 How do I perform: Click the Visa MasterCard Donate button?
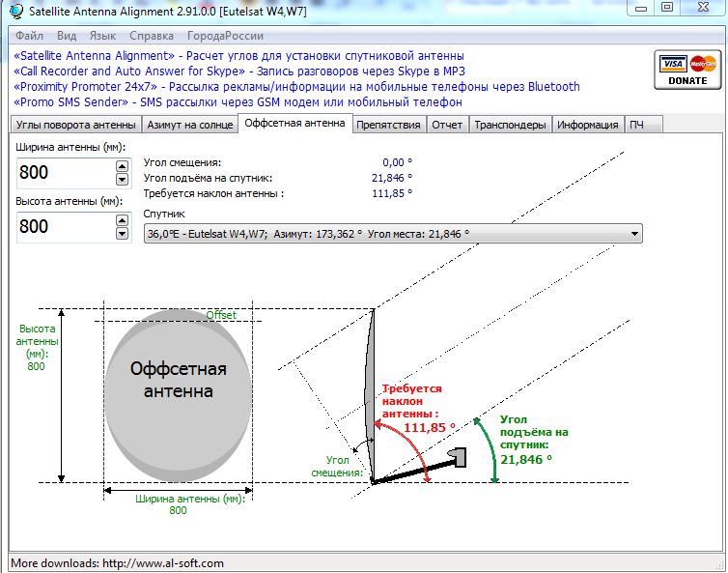(x=687, y=71)
